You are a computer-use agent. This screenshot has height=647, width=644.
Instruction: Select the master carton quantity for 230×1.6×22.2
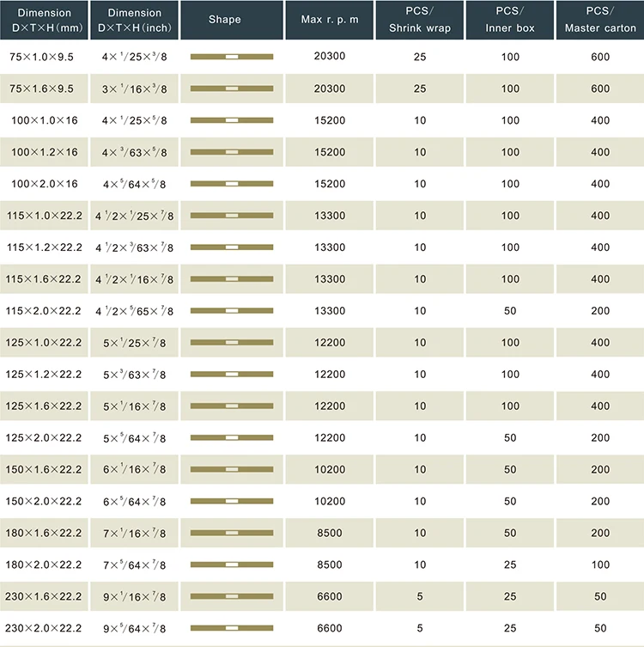(x=600, y=596)
